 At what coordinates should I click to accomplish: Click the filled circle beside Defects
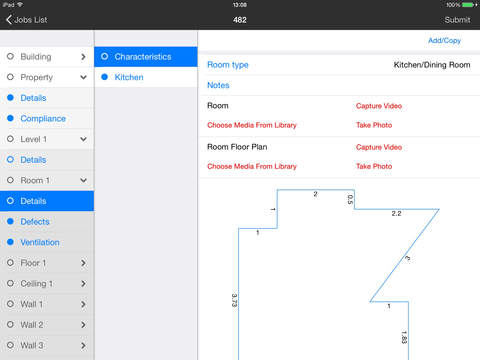(x=10, y=221)
